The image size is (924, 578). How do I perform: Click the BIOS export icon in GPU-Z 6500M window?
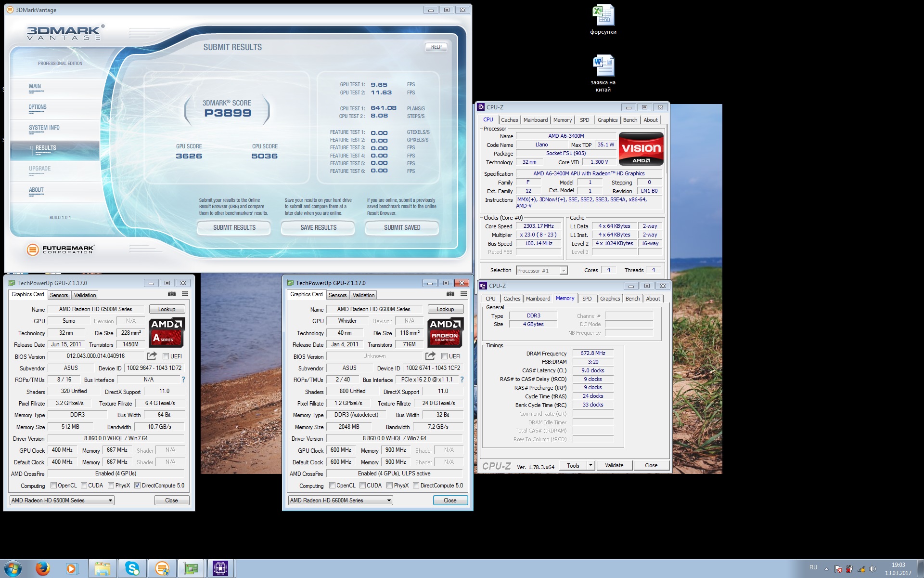[152, 356]
